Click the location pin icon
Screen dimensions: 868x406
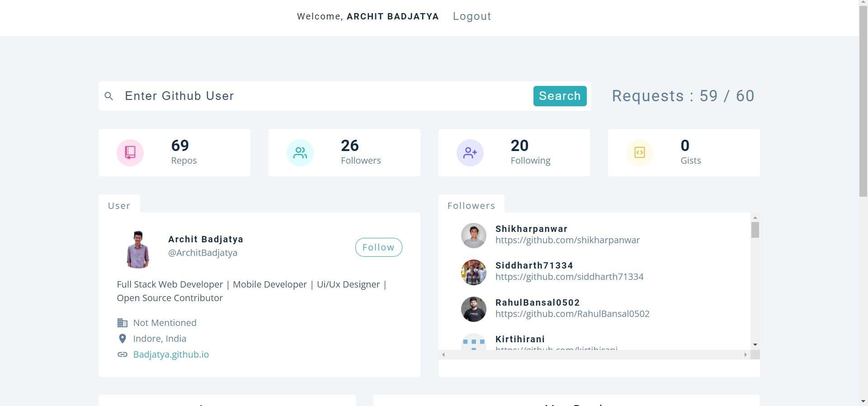click(x=122, y=339)
